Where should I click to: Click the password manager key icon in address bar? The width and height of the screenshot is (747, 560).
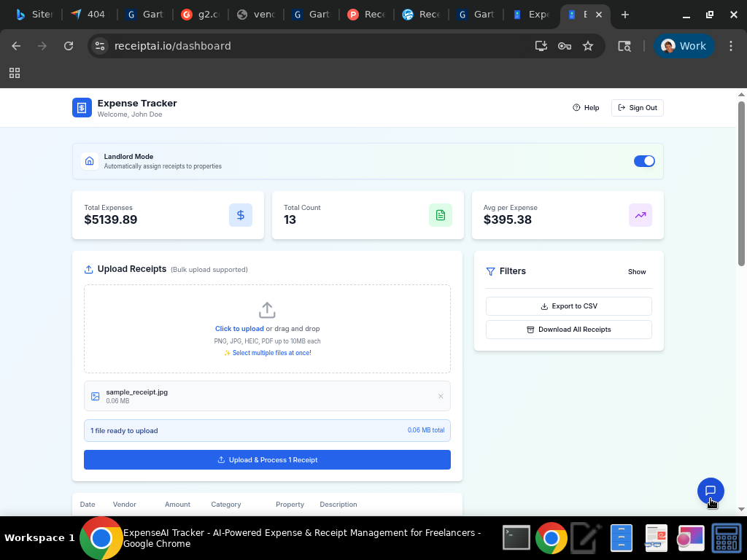coord(565,45)
